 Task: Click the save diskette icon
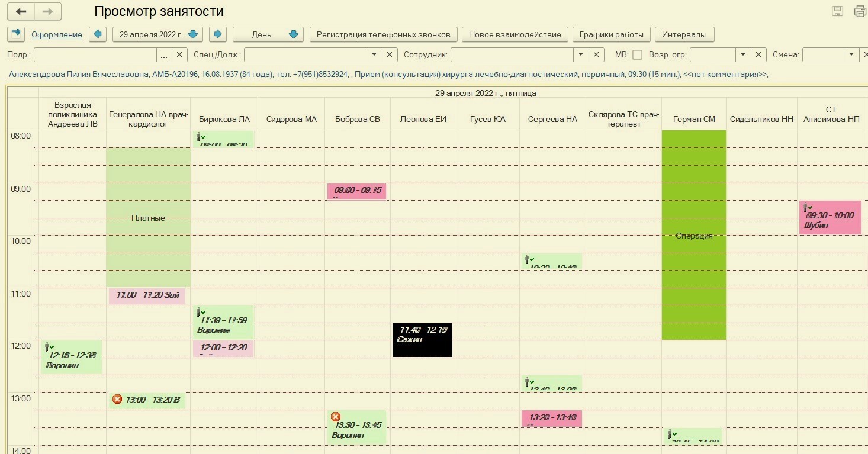pyautogui.click(x=838, y=11)
